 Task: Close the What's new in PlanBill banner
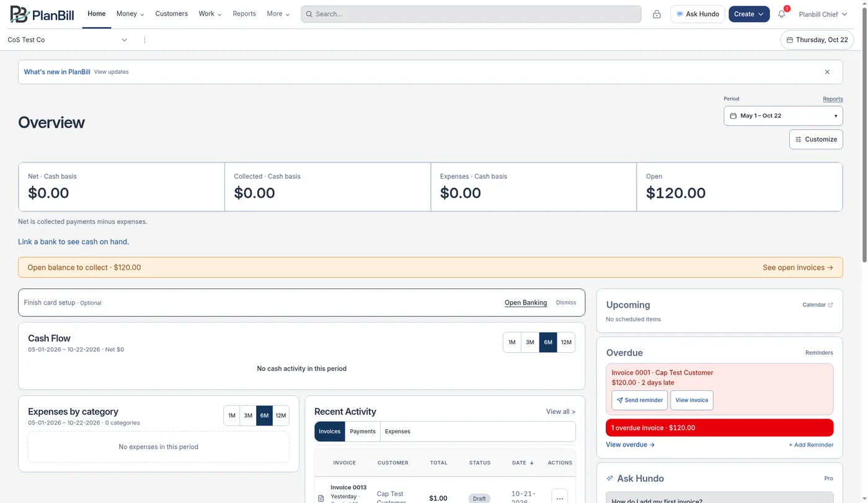click(827, 72)
